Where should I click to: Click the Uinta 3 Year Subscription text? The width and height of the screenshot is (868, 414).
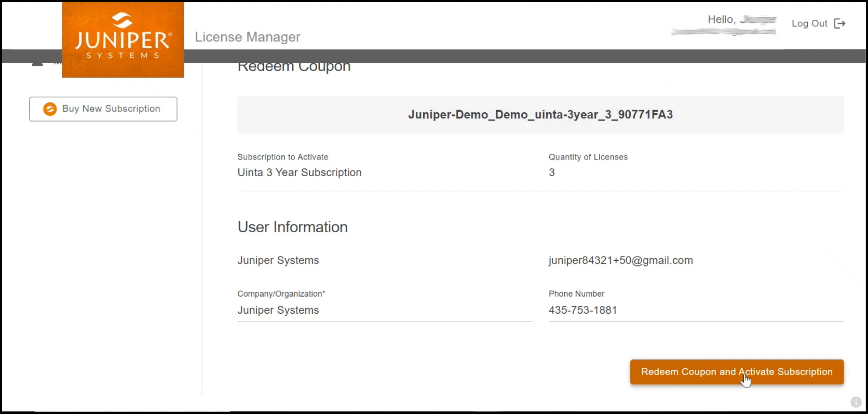(300, 172)
